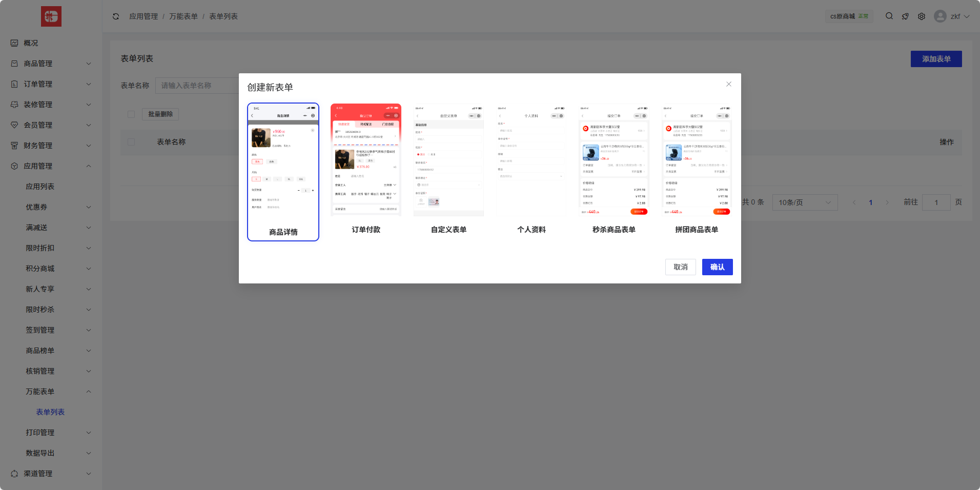Open 满减送 menu item
The width and height of the screenshot is (980, 490).
point(36,228)
